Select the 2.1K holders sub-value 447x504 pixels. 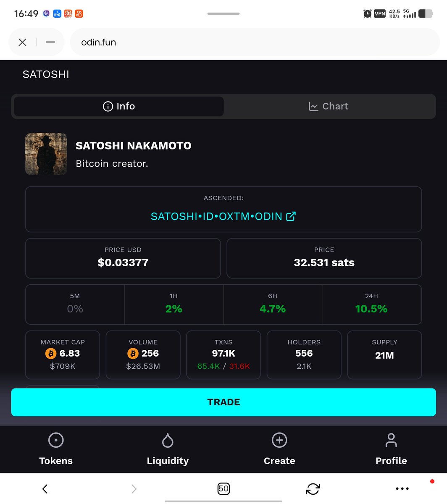pos(304,366)
